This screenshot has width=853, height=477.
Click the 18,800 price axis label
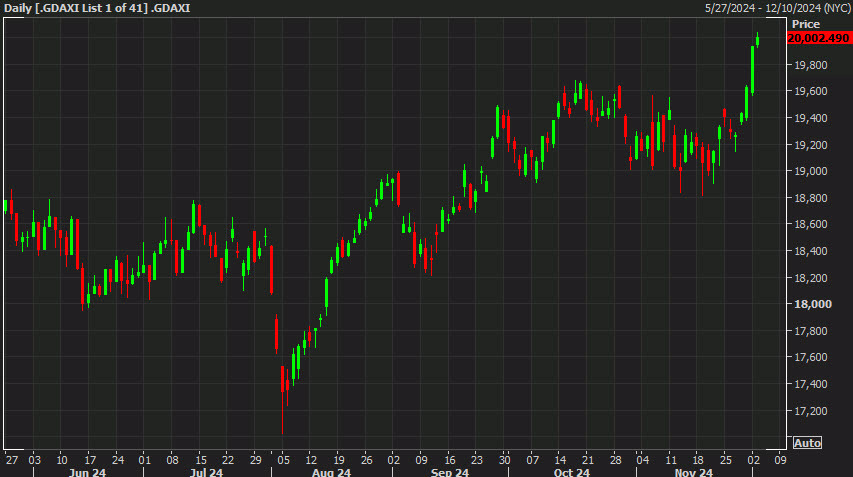click(811, 198)
